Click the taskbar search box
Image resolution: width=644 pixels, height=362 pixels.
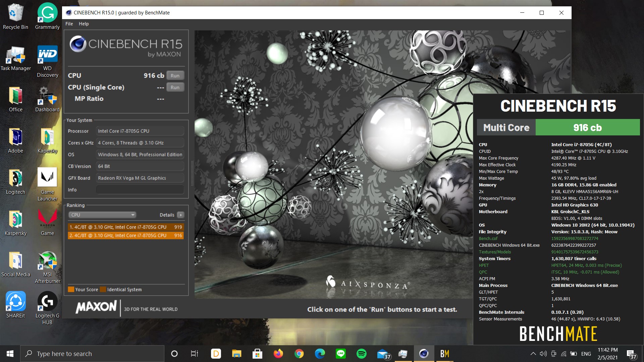[92, 354]
